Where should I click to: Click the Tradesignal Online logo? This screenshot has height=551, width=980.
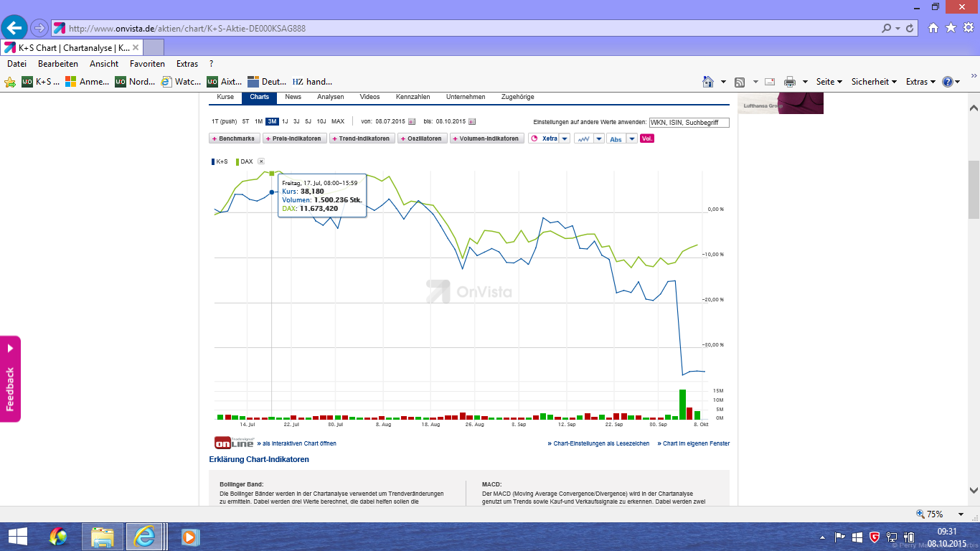pos(234,443)
